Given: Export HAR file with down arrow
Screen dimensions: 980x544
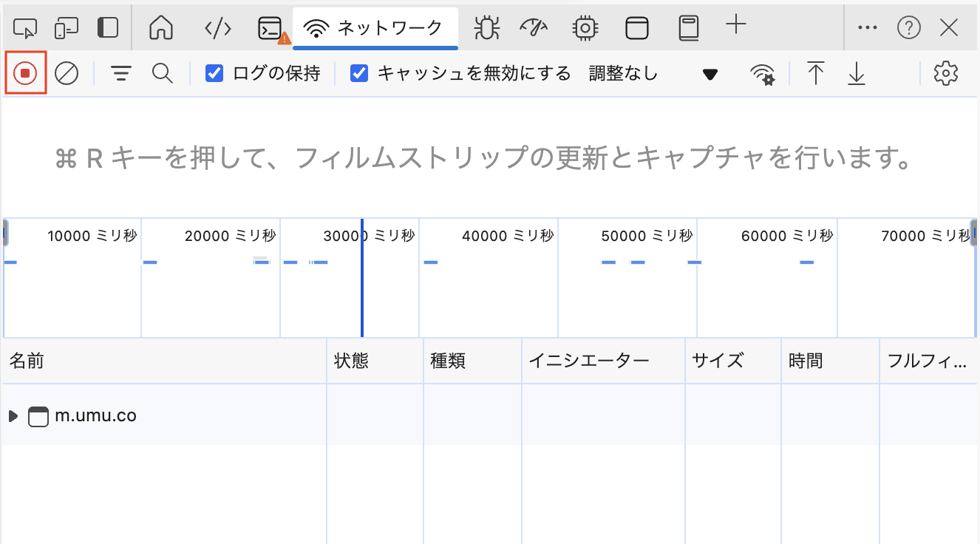Looking at the screenshot, I should tap(856, 73).
